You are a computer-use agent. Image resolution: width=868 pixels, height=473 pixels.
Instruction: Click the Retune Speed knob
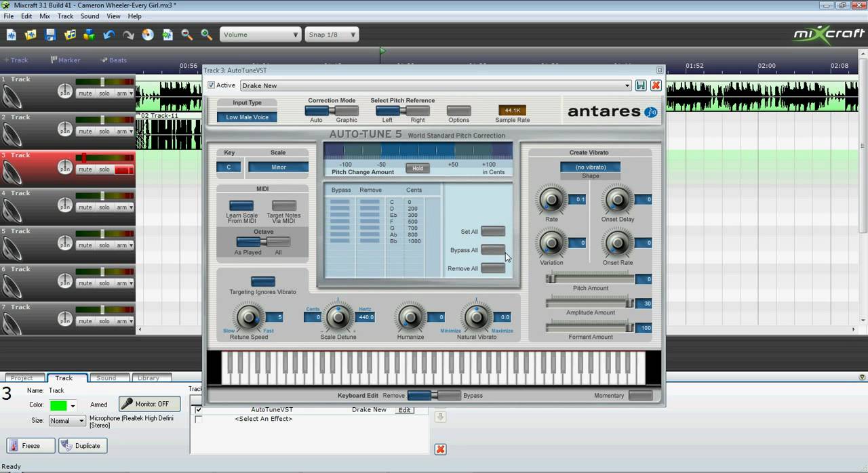coord(249,316)
